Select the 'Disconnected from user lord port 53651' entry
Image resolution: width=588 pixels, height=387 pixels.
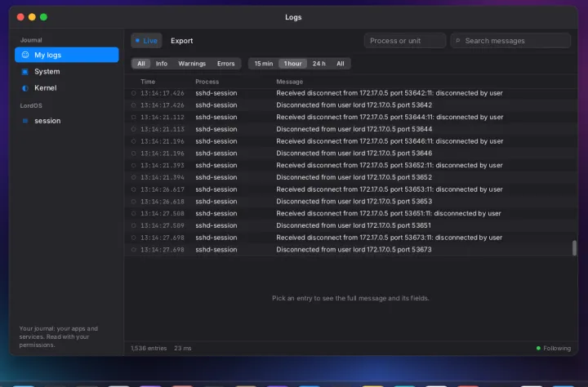[350, 225]
